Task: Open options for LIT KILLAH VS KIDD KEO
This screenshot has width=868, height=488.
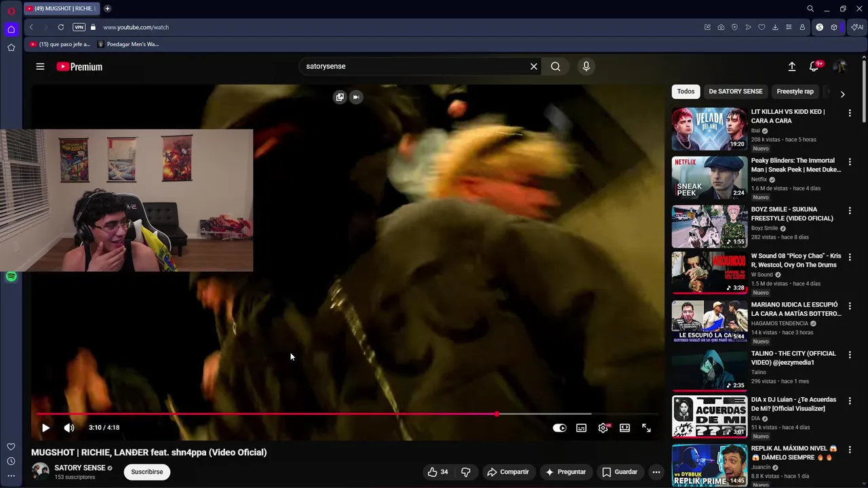Action: [850, 113]
